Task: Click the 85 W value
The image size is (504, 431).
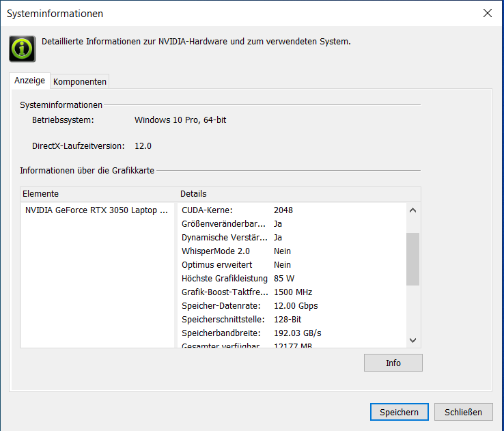Action: coord(284,278)
